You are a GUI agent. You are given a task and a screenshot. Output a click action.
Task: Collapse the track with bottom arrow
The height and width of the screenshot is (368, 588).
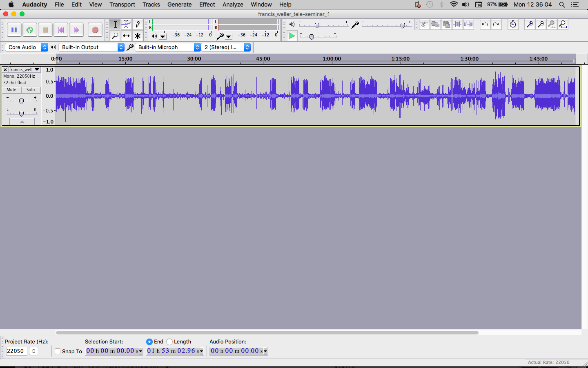[x=22, y=122]
